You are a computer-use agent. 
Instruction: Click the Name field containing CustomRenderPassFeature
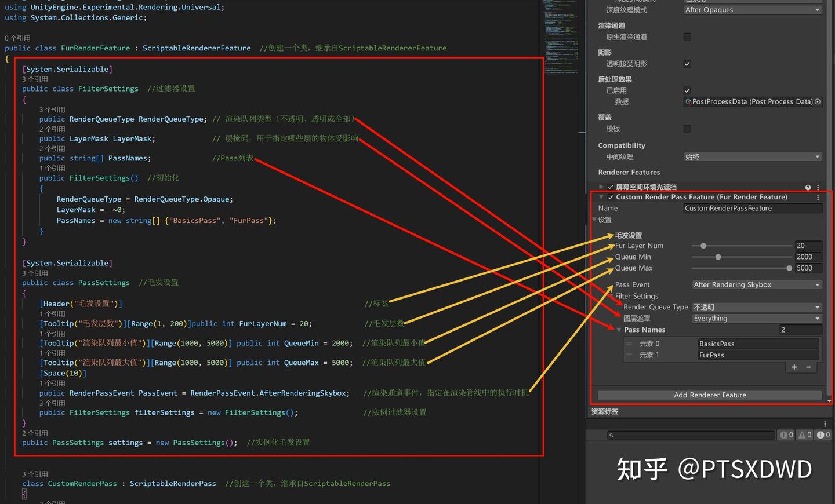click(752, 208)
